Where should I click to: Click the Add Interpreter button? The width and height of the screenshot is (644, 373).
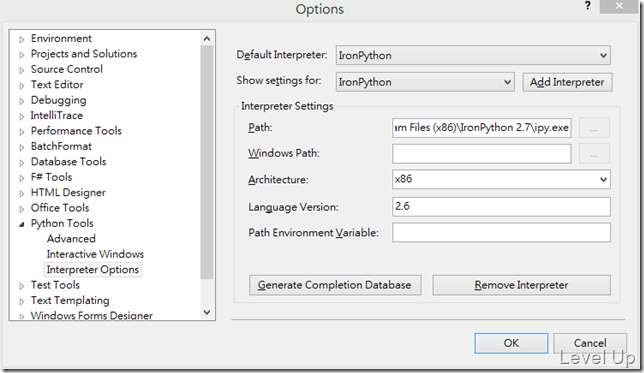click(567, 82)
